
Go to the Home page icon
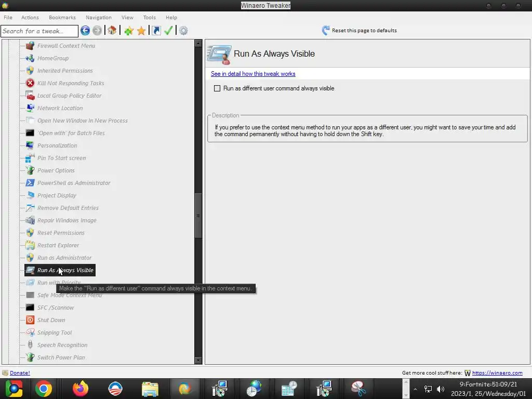112,31
